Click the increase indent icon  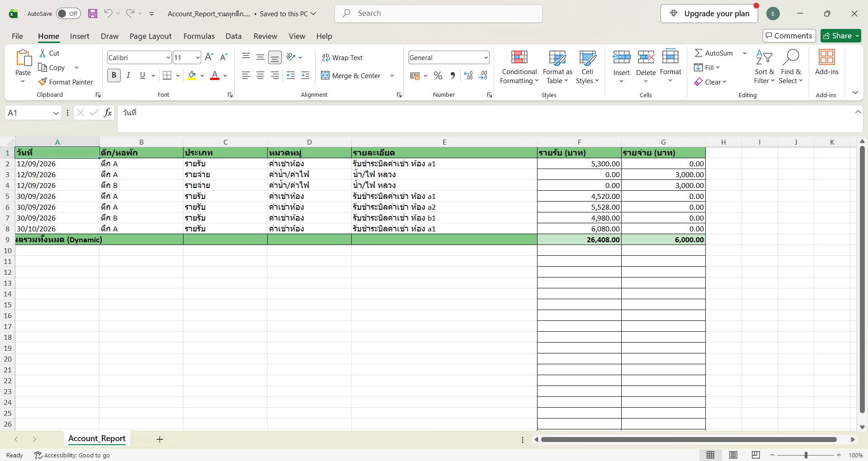pos(306,75)
